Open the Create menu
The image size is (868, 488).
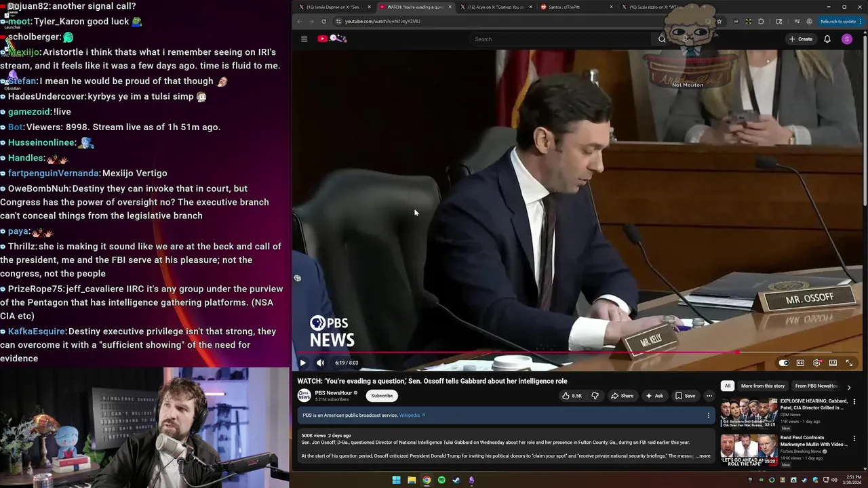pos(801,39)
